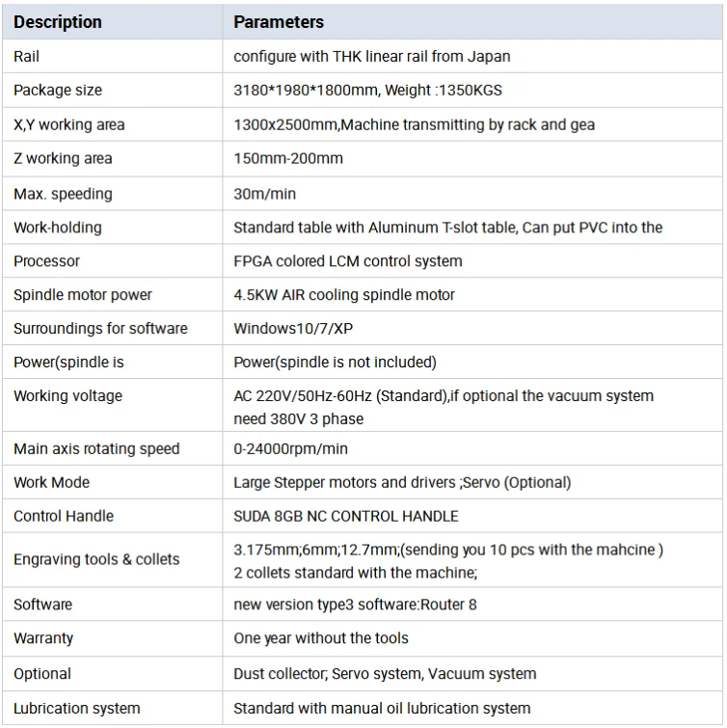Image resolution: width=727 pixels, height=728 pixels.
Task: Click the "Description" column header
Action: (x=58, y=21)
